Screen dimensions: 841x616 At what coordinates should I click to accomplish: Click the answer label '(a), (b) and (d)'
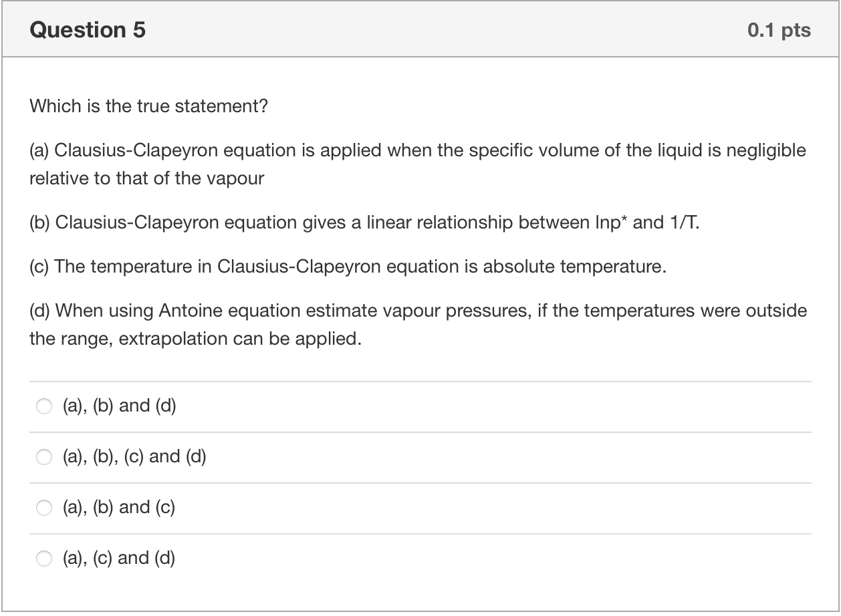pos(119,406)
